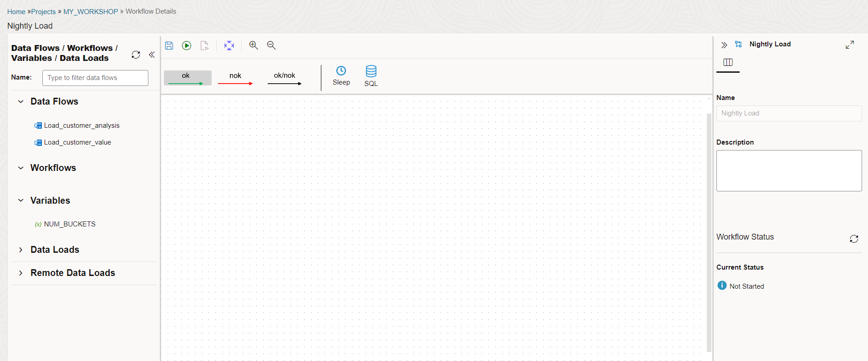The width and height of the screenshot is (868, 361).
Task: Click the Data Flows heading text
Action: (54, 101)
